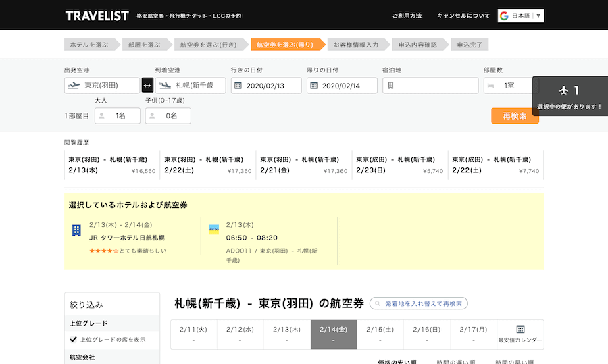Image resolution: width=608 pixels, height=364 pixels.
Task: Open history 2/21(金) ¥17,360 entry
Action: [x=303, y=165]
